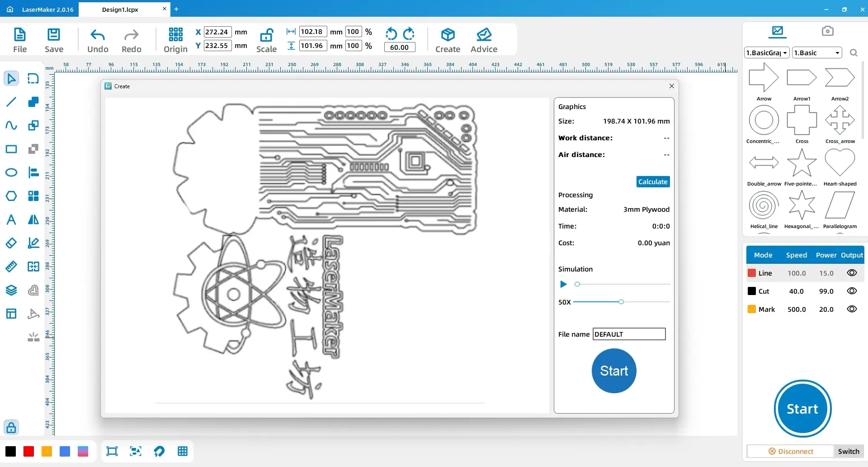Select the eraser tool
This screenshot has height=467, width=868.
click(x=11, y=243)
